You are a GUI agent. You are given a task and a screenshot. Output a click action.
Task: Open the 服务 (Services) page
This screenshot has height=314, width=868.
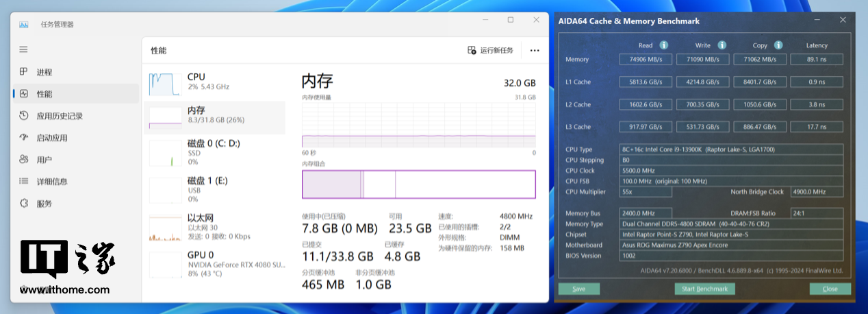click(44, 204)
